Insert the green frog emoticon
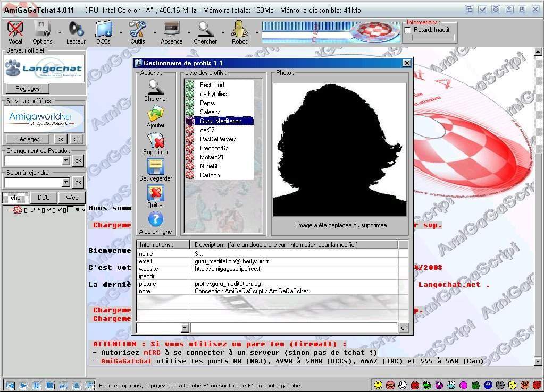Image resolution: width=544 pixels, height=392 pixels. coord(427,385)
